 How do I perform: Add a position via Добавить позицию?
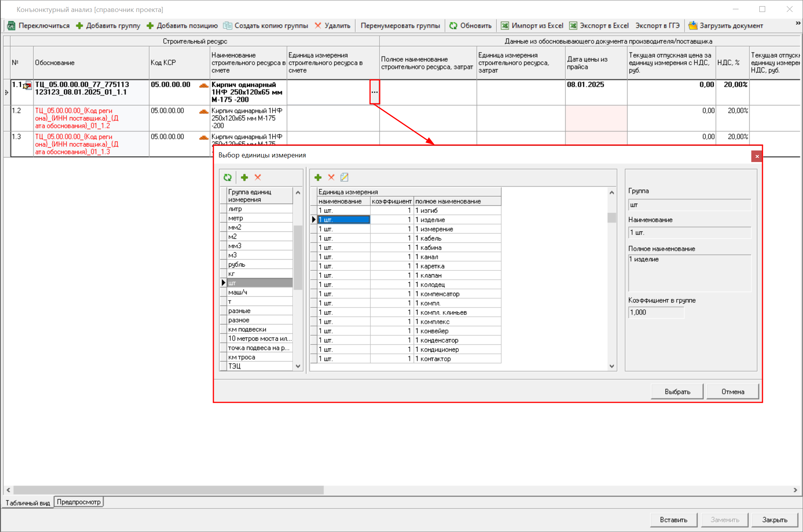point(182,26)
